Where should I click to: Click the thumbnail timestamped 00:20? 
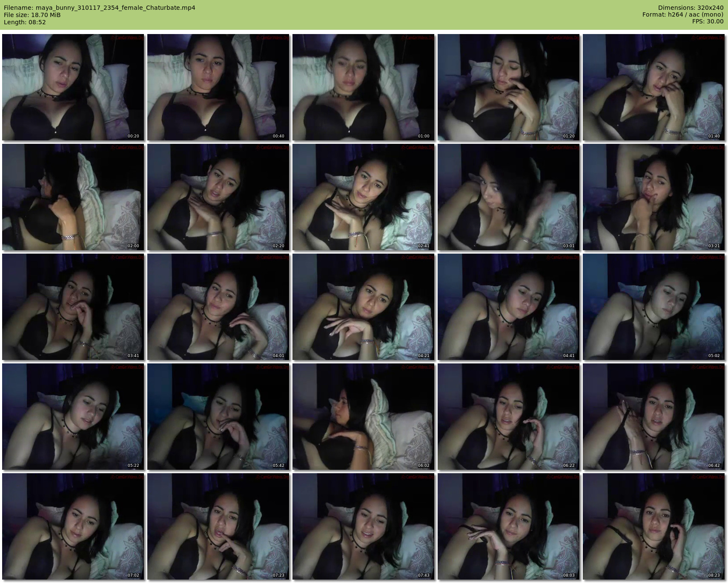tap(73, 87)
